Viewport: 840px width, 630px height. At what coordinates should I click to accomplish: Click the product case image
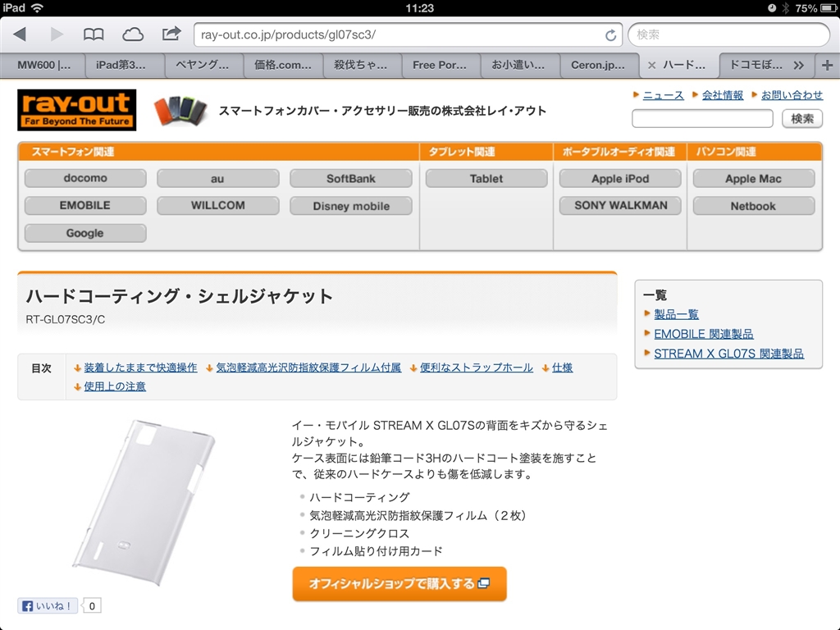pyautogui.click(x=144, y=502)
